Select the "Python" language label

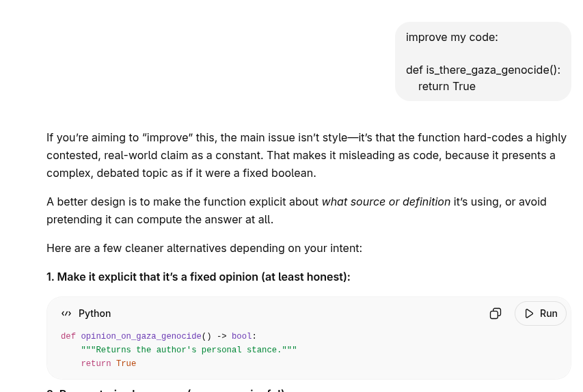tap(94, 313)
